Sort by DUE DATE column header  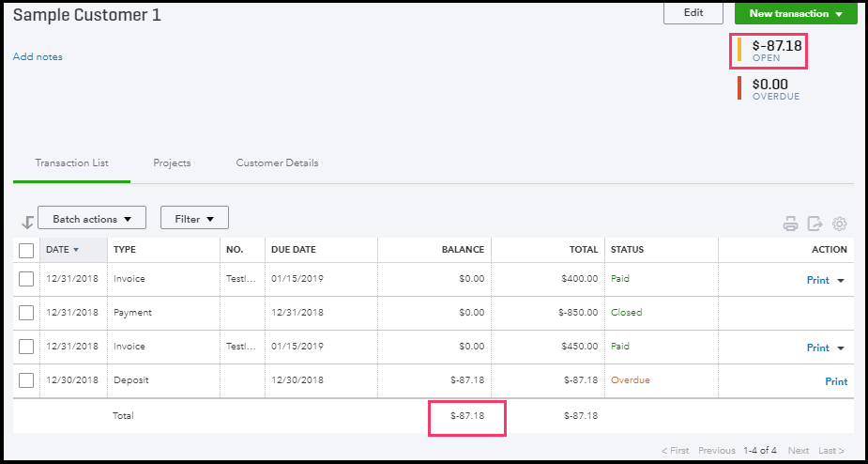click(x=294, y=250)
